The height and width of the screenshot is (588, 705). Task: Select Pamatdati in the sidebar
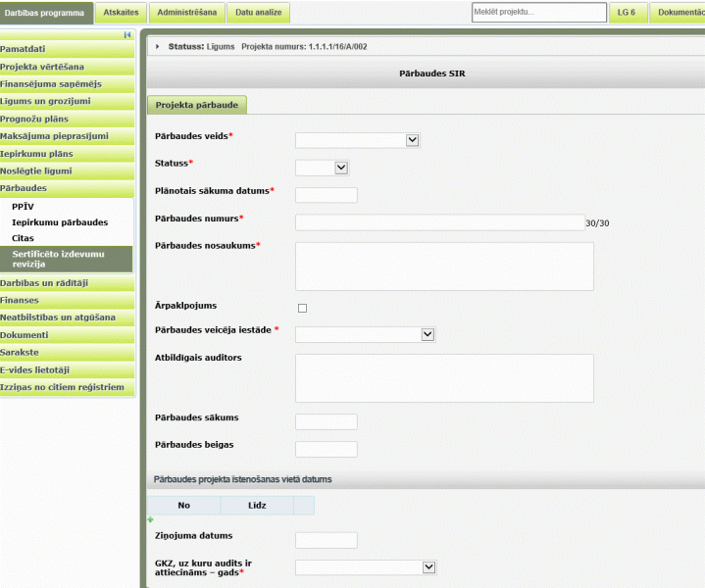pos(24,49)
